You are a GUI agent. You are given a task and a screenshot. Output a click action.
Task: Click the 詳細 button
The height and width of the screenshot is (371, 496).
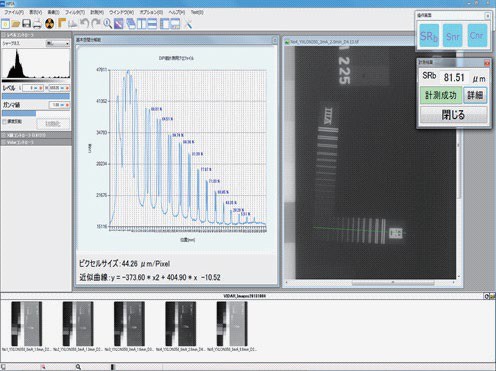(x=475, y=95)
